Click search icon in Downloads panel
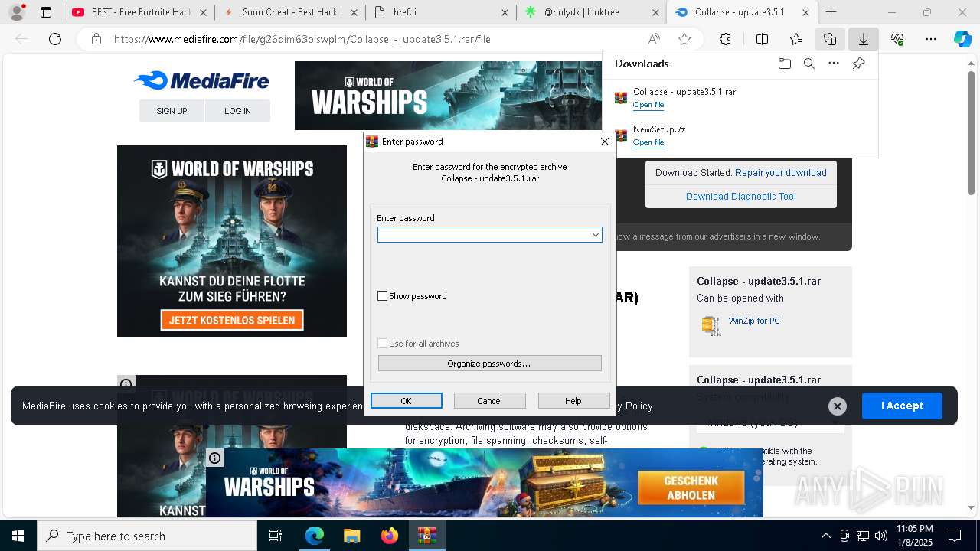Viewport: 980px width, 551px height. click(x=809, y=64)
